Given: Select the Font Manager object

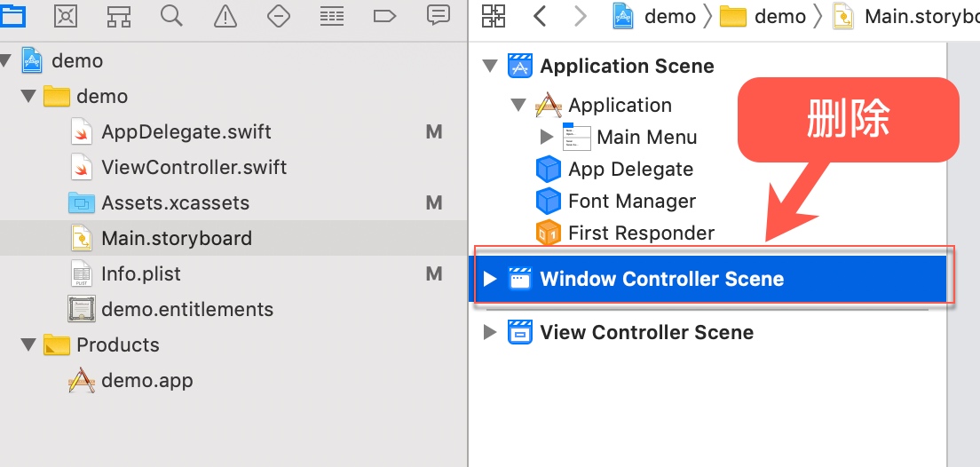Looking at the screenshot, I should click(632, 201).
